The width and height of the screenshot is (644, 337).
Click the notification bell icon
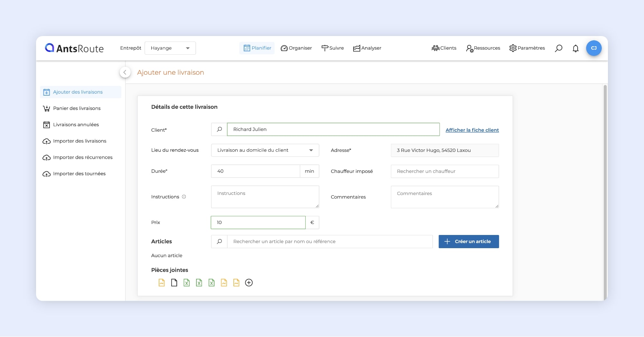pos(575,48)
